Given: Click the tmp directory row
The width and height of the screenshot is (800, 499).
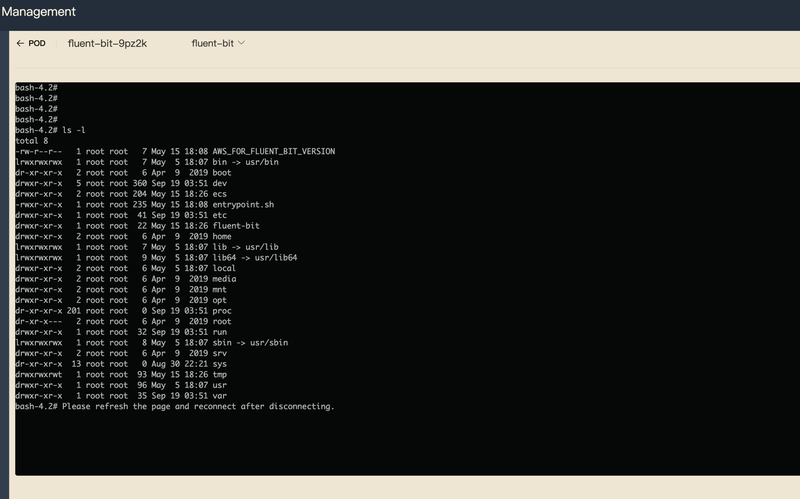Looking at the screenshot, I should (x=121, y=375).
